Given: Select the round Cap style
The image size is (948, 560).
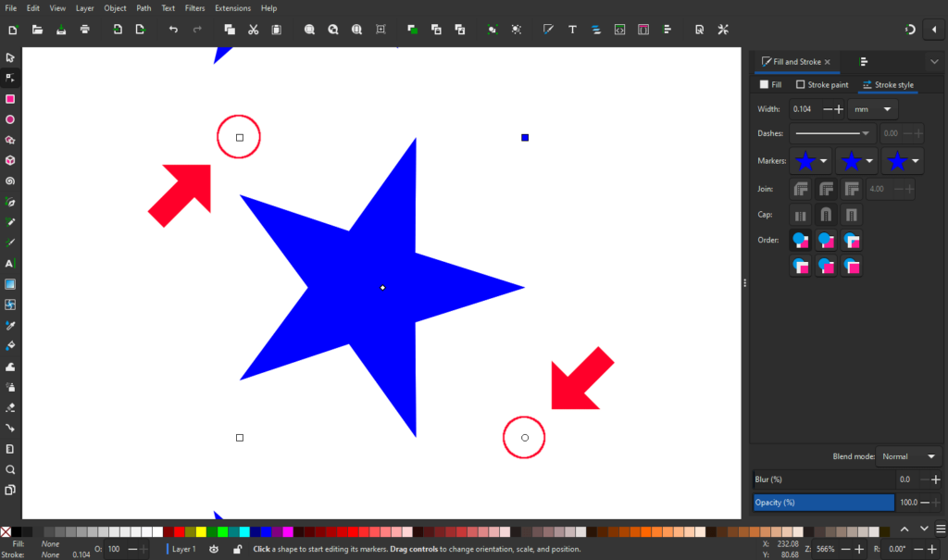Looking at the screenshot, I should 827,214.
